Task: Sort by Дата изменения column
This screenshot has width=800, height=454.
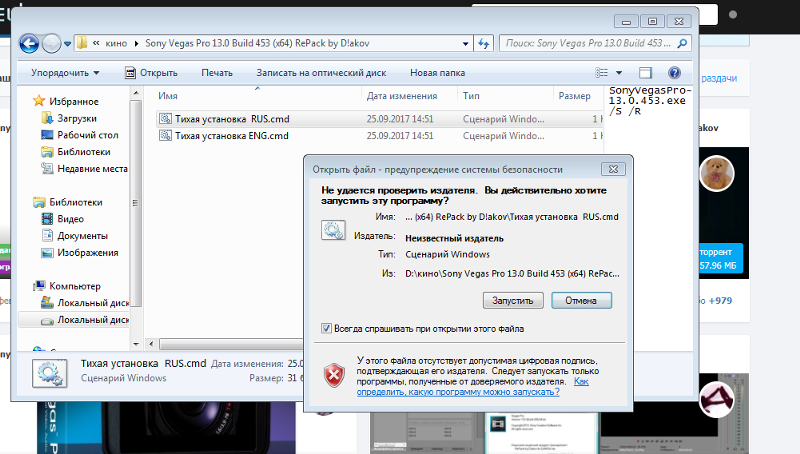Action: tap(402, 96)
